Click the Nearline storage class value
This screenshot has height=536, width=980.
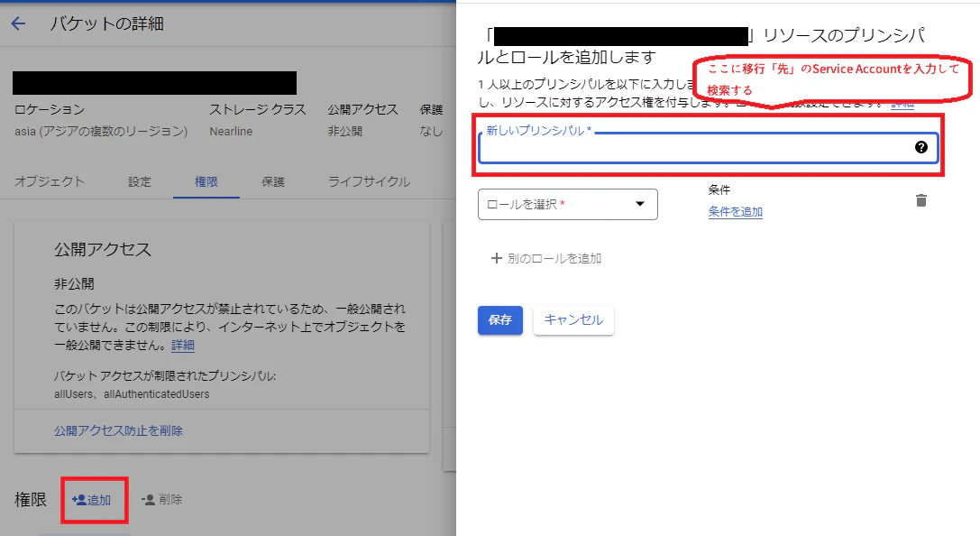[231, 132]
